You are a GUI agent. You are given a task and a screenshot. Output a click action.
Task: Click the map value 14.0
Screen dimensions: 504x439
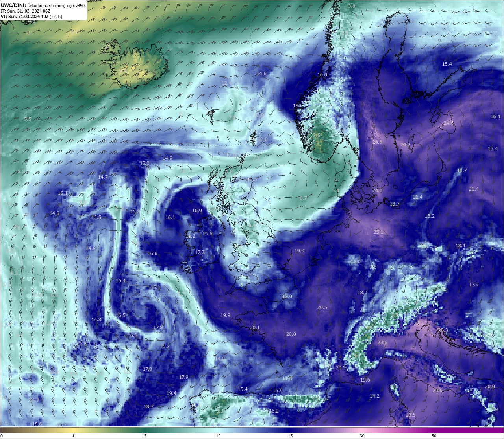pos(220,359)
